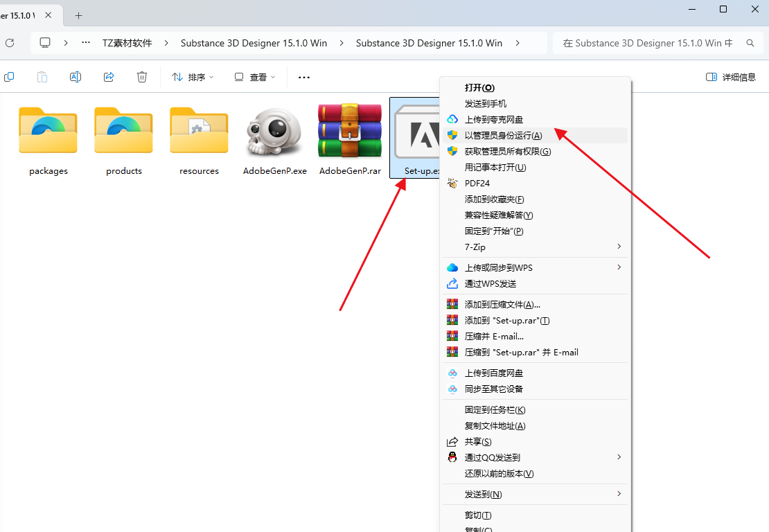The height and width of the screenshot is (532, 769).
Task: Open the 详细信息 details pane
Action: pyautogui.click(x=730, y=77)
